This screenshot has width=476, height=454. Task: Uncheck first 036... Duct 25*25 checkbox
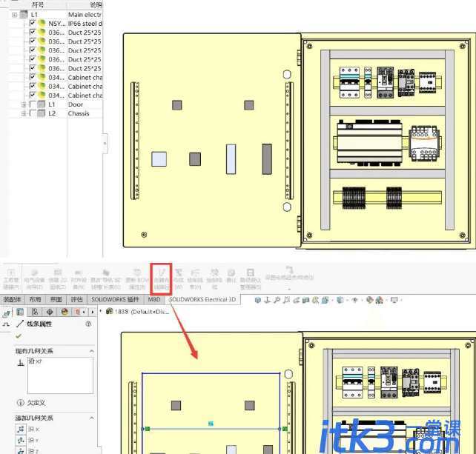(x=33, y=32)
